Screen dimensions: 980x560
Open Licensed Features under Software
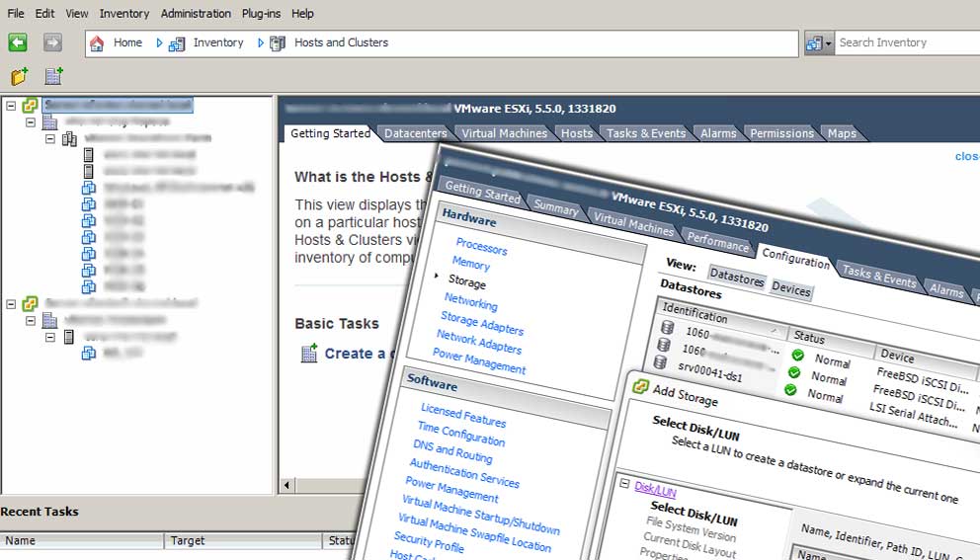(463, 415)
